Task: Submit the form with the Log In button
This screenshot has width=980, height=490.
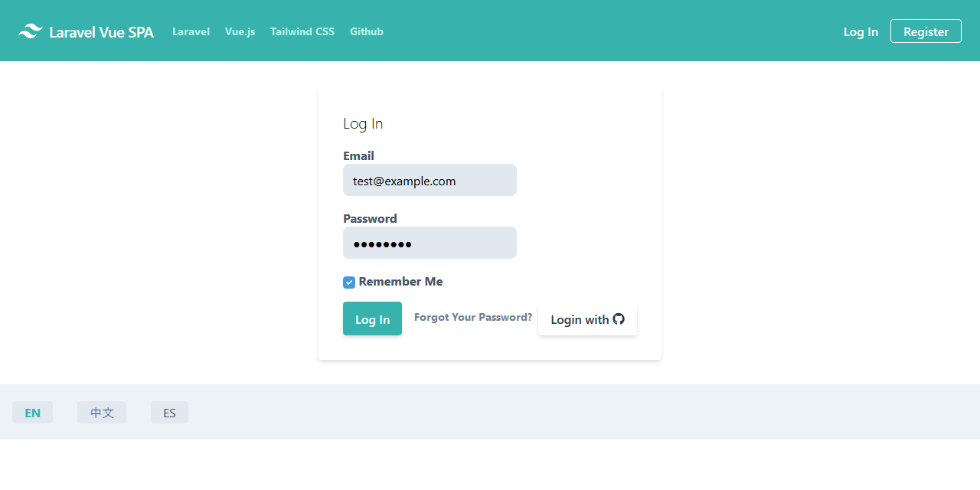Action: click(x=372, y=318)
